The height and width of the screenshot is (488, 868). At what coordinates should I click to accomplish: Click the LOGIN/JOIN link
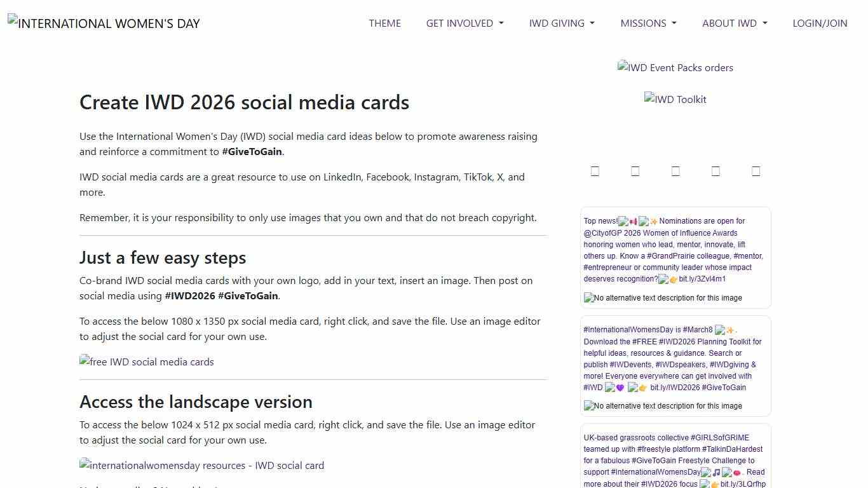point(820,23)
